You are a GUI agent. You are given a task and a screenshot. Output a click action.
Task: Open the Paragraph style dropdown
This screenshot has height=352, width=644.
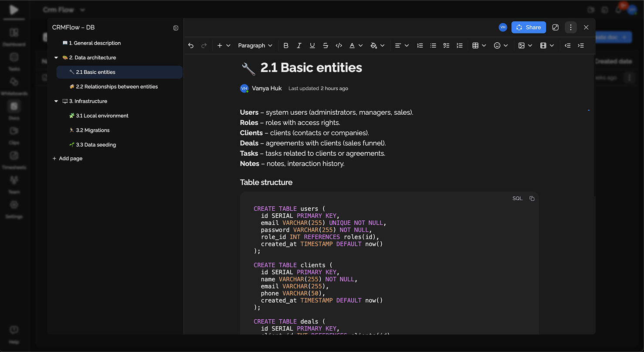(255, 45)
